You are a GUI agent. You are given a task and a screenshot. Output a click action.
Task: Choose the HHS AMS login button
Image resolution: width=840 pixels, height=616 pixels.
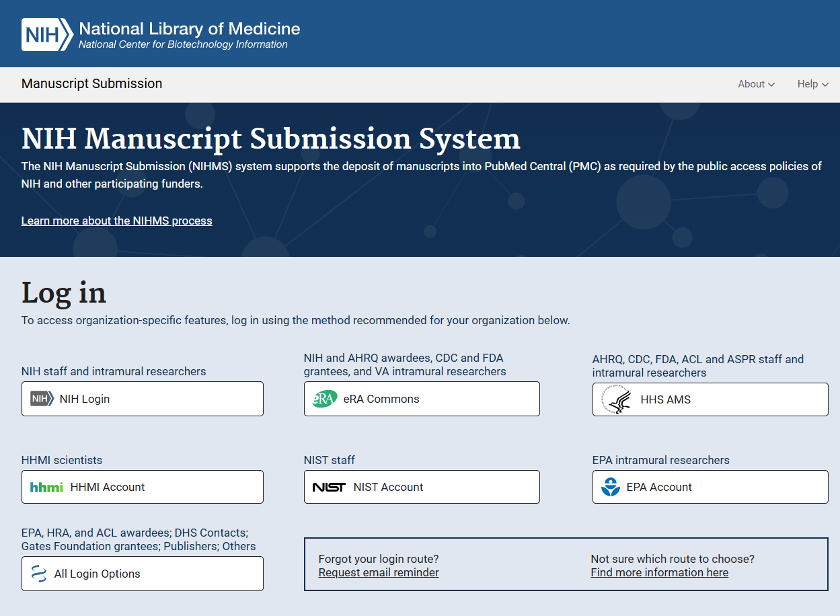(710, 399)
